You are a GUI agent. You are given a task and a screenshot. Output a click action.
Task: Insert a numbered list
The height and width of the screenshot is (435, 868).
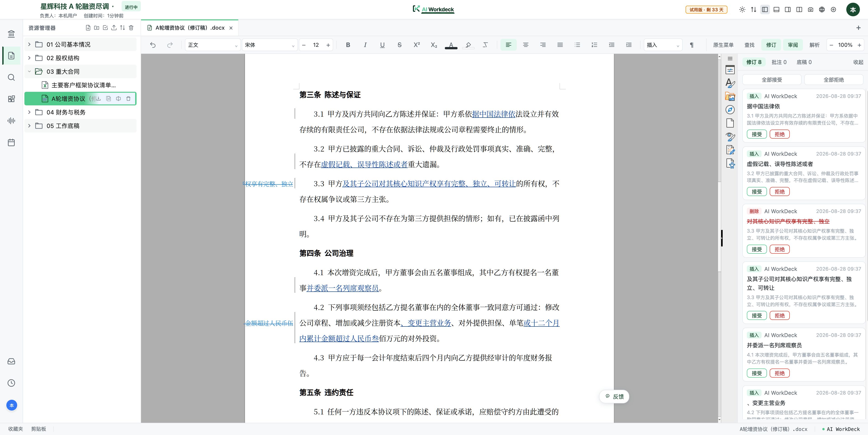594,45
